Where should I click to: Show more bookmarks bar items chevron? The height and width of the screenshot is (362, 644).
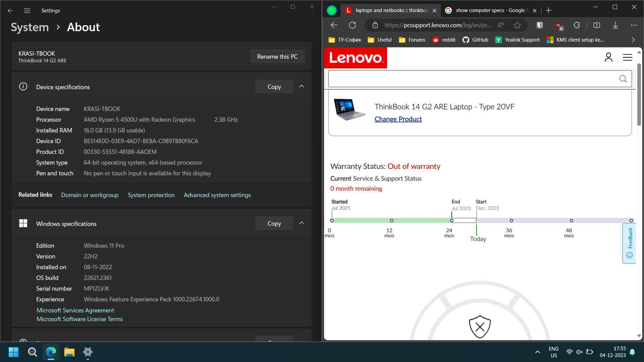click(x=633, y=40)
